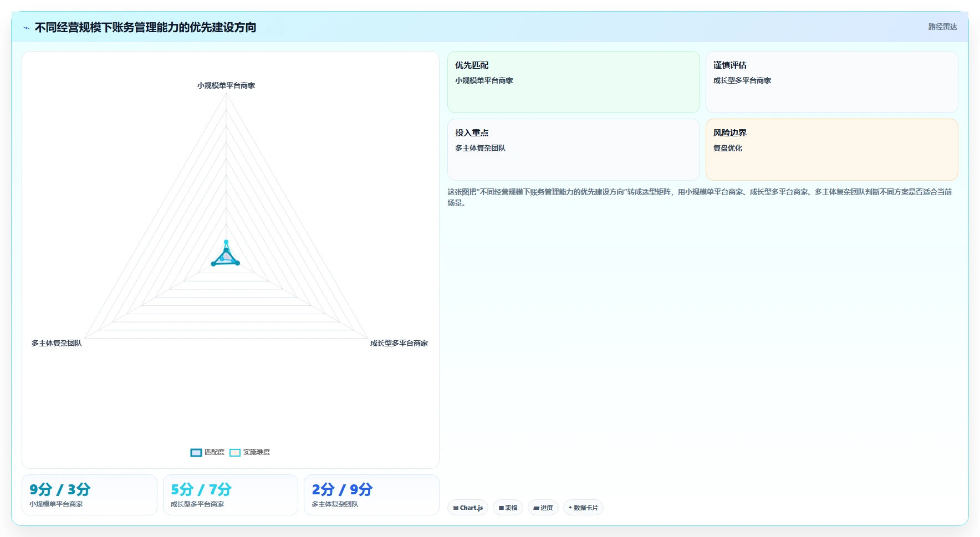Click the top data point on radar
Image resolution: width=980 pixels, height=537 pixels.
pos(226,242)
